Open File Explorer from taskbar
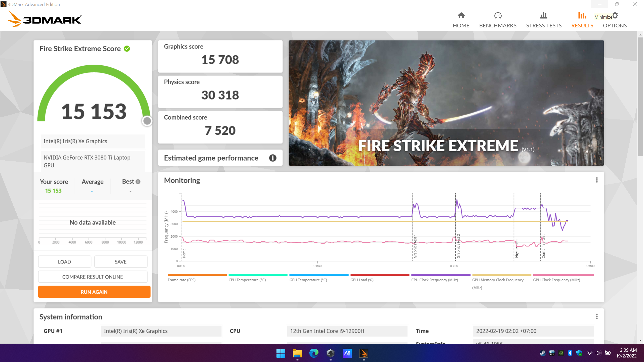Screen dimensions: 644x362 [x=297, y=353]
